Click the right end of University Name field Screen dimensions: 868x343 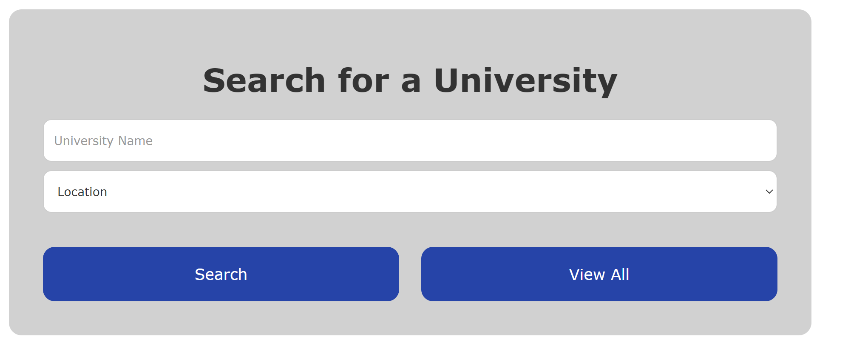[x=765, y=140]
